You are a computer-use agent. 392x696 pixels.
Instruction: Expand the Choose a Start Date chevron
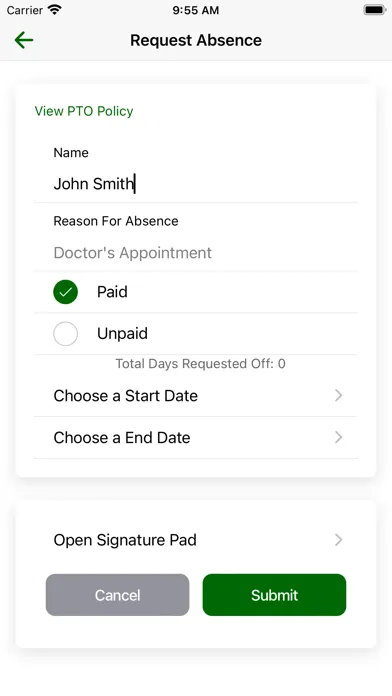pos(339,395)
